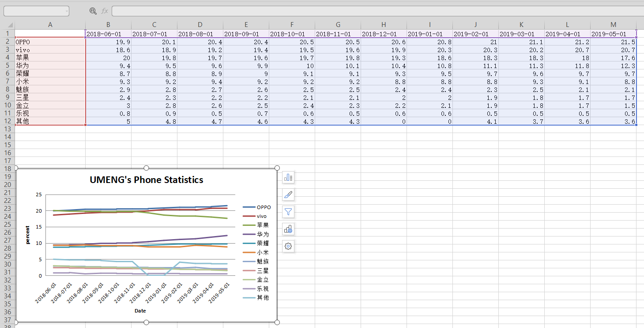Select row 1 header
Image resolution: width=644 pixels, height=328 pixels.
(x=7, y=34)
